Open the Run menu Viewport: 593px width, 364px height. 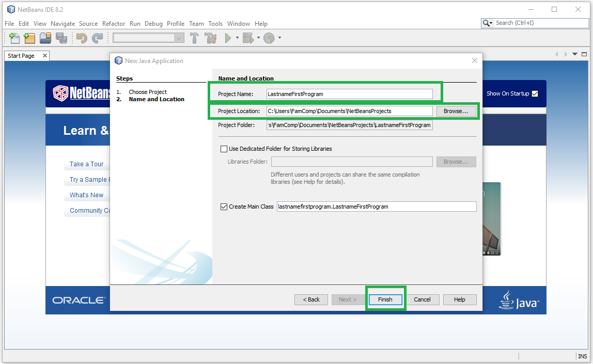(x=135, y=23)
